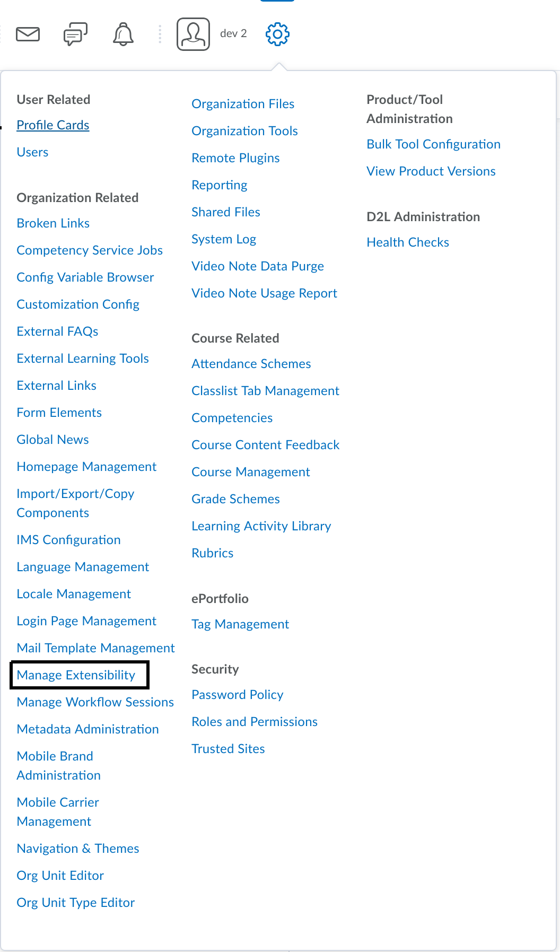Screen dimensions: 560x952
Task: Open Course Management page
Action: [251, 472]
